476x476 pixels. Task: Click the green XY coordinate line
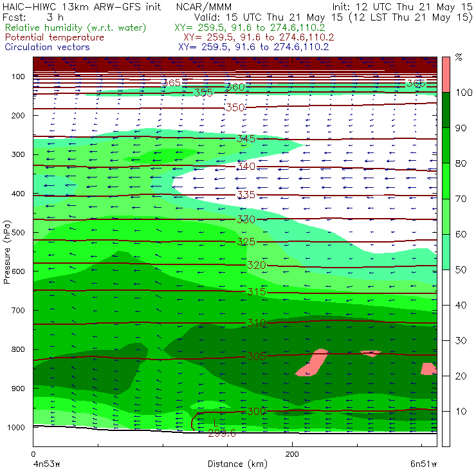pyautogui.click(x=250, y=28)
